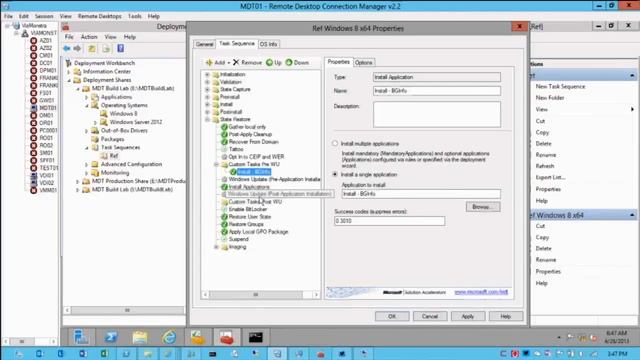Open the Tools menu in RDCMan
The image size is (640, 360).
tap(134, 16)
